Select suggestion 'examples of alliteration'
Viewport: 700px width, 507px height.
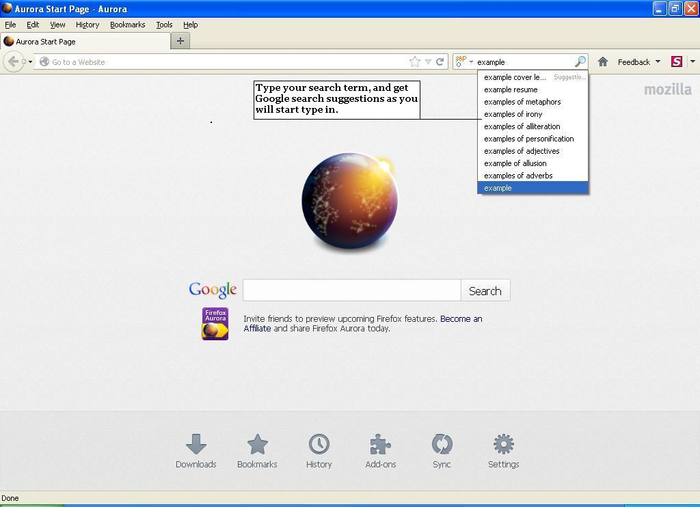click(x=533, y=126)
